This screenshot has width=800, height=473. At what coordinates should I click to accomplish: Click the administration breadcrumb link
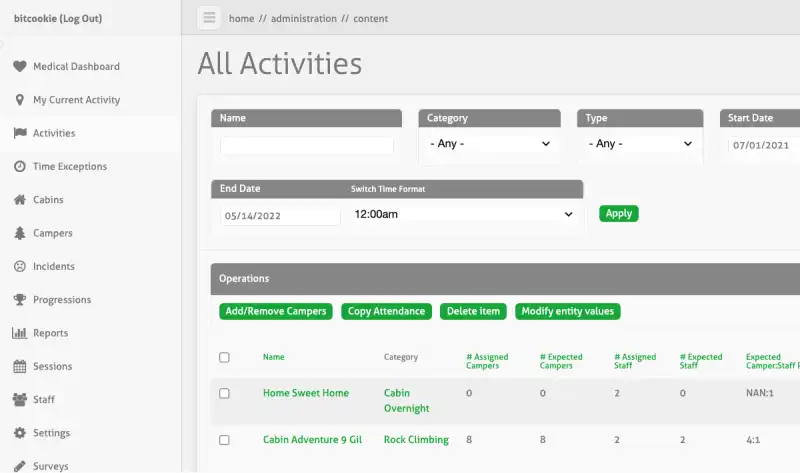tap(304, 18)
